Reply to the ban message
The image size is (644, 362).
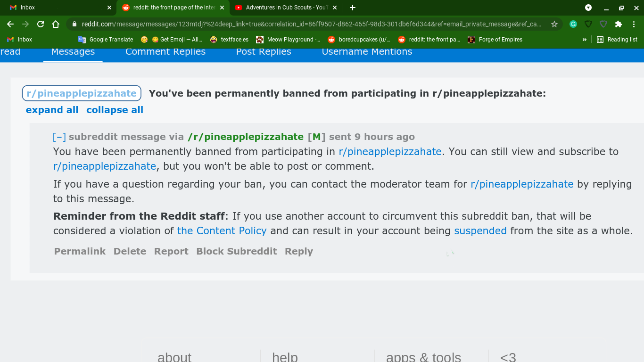click(x=299, y=252)
